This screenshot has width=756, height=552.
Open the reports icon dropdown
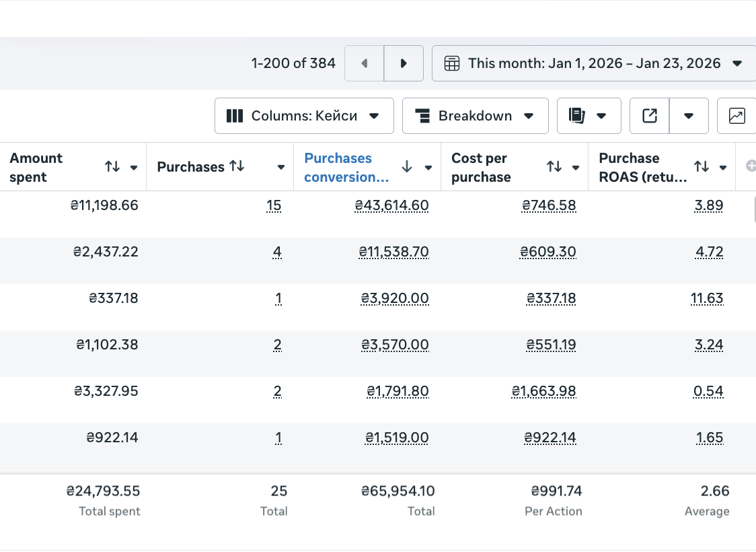point(589,116)
